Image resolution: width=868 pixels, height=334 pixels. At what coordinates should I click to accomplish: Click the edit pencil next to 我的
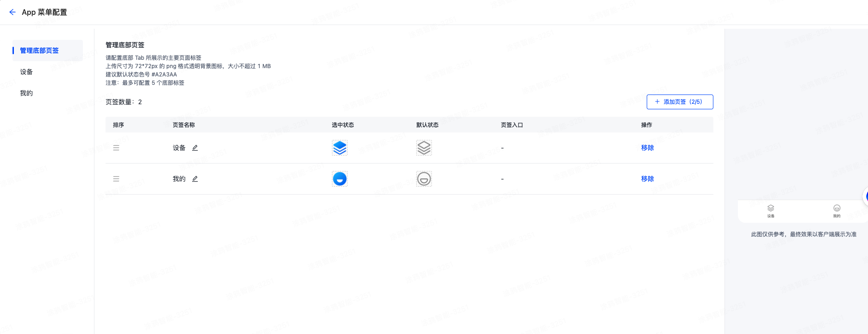pos(195,179)
